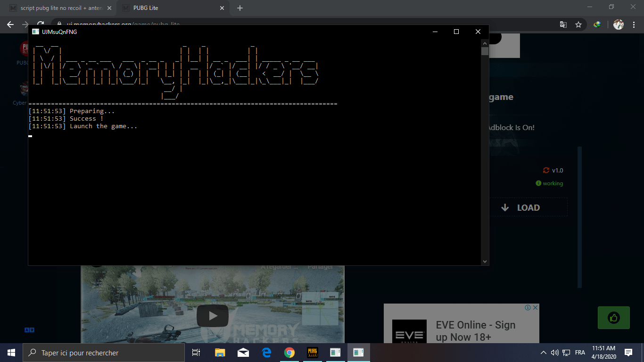644x362 pixels.
Task: Click the EVE Online logo thumbnail
Action: coord(409,332)
